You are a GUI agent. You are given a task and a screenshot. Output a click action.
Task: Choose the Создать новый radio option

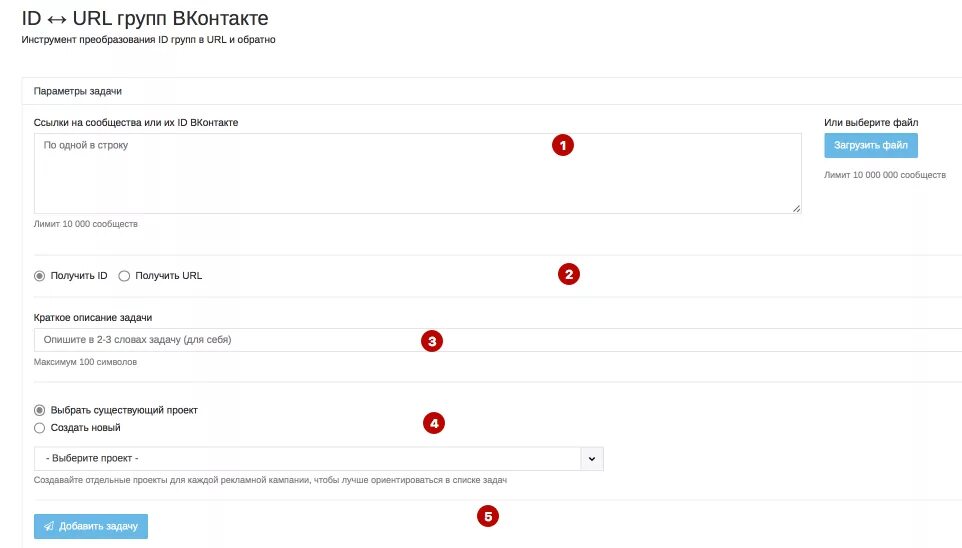pyautogui.click(x=39, y=428)
